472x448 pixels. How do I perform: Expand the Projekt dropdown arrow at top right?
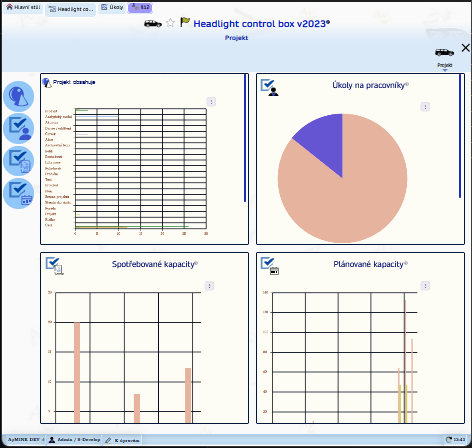click(x=445, y=70)
